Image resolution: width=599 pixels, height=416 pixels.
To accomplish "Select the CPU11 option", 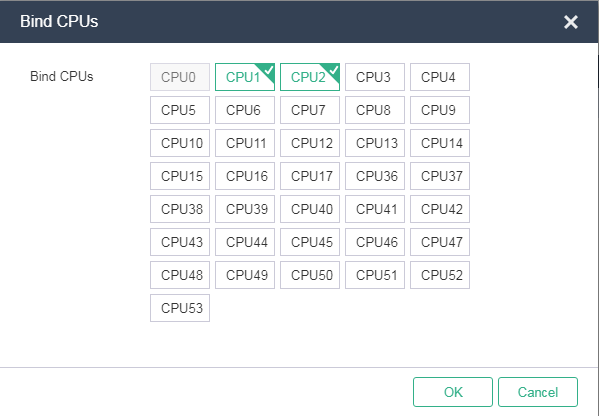I will coord(245,143).
